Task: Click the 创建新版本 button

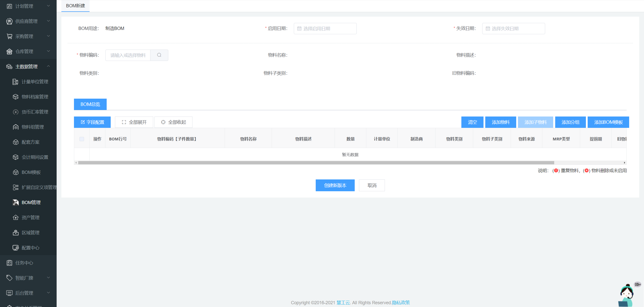Action: (x=335, y=185)
